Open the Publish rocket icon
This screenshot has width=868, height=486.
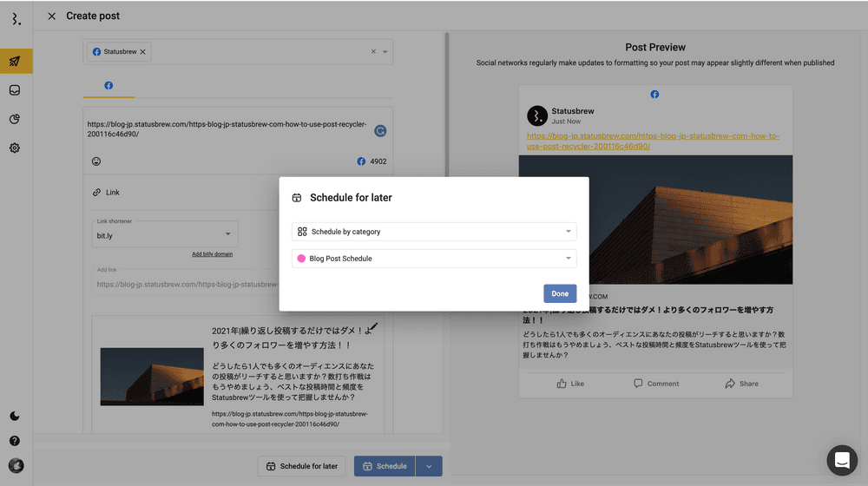click(15, 62)
